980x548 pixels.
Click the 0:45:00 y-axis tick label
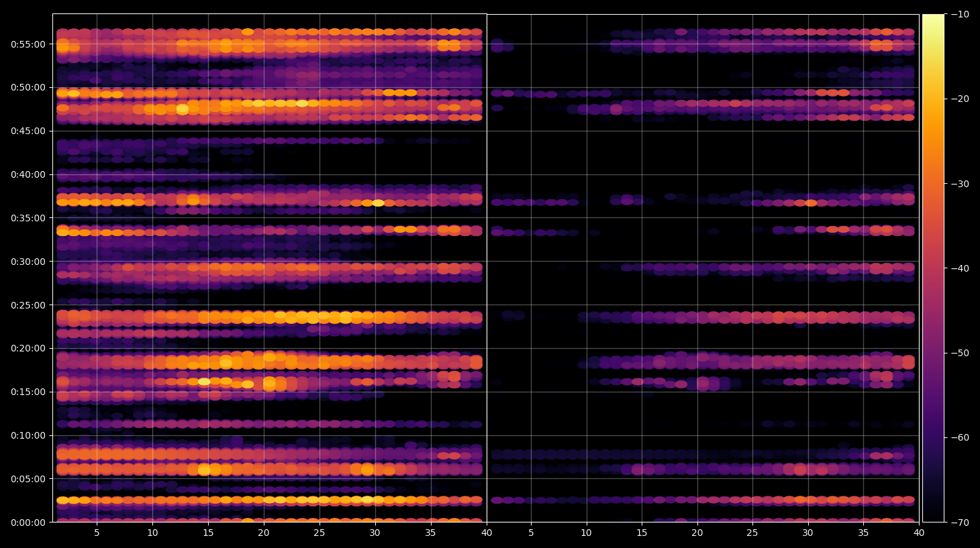point(28,131)
